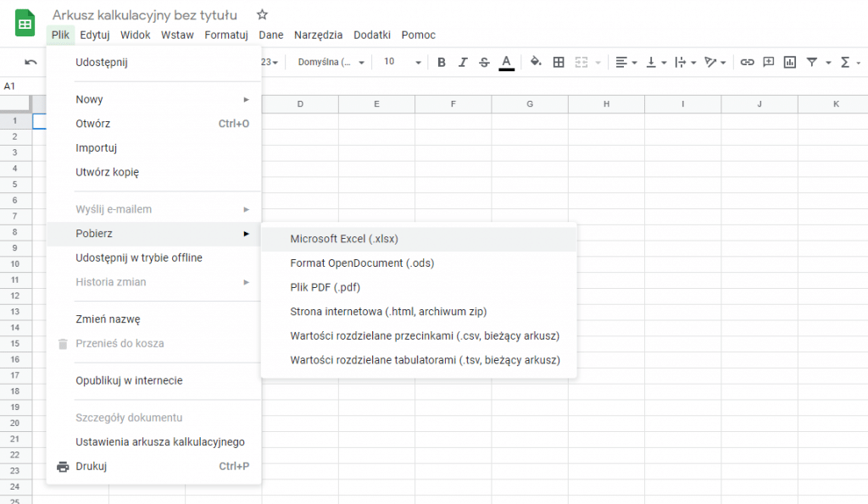Star the untitled spreadsheet
Image resolution: width=868 pixels, height=504 pixels.
[263, 15]
